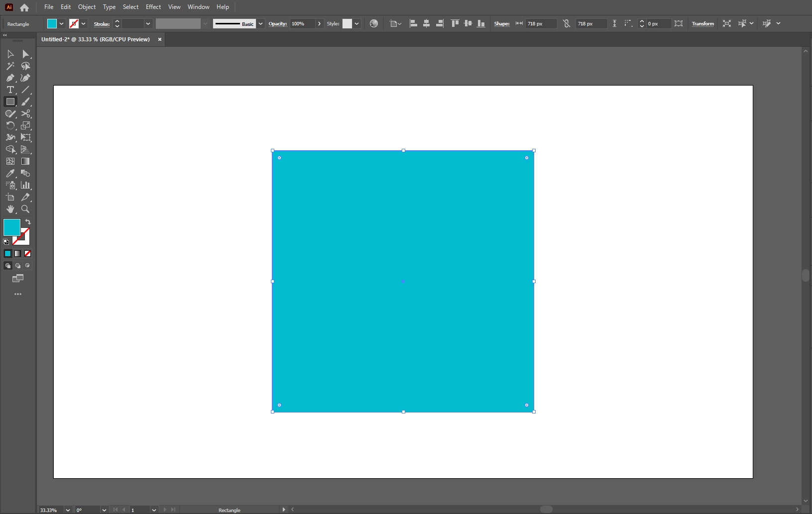Open the Object menu

(x=87, y=7)
